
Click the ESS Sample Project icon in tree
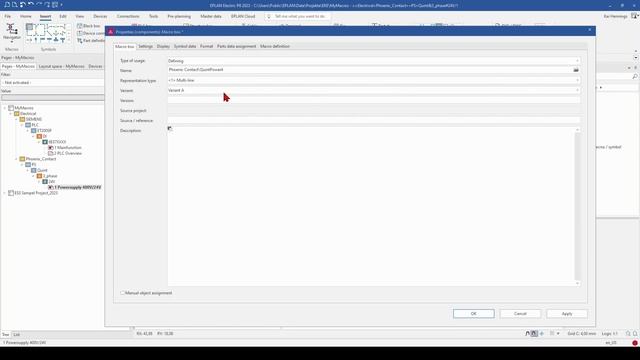click(11, 193)
